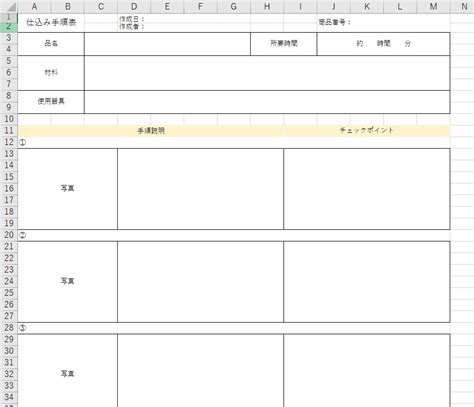The width and height of the screenshot is (474, 407).
Task: Select column G header
Action: tap(234, 7)
